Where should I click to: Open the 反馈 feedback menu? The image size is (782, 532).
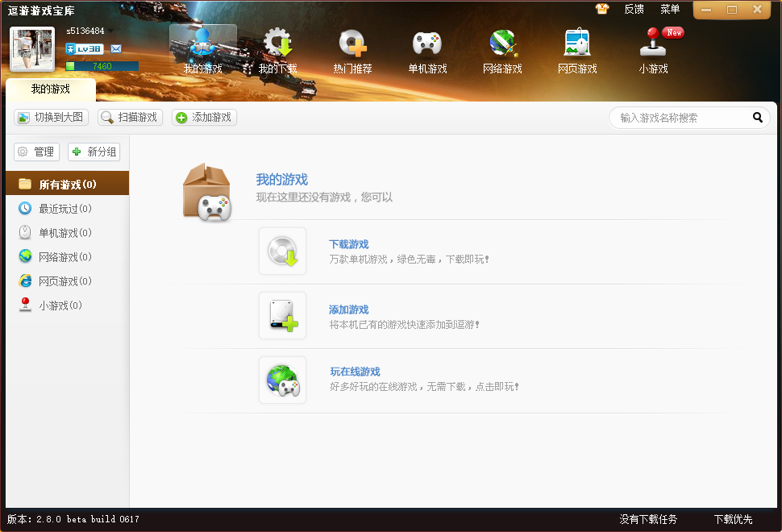(x=634, y=9)
